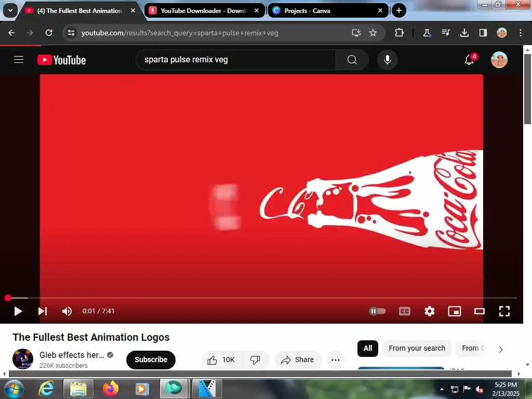Image resolution: width=532 pixels, height=399 pixels.
Task: Launch Internet Explorer from the taskbar
Action: pos(46,389)
